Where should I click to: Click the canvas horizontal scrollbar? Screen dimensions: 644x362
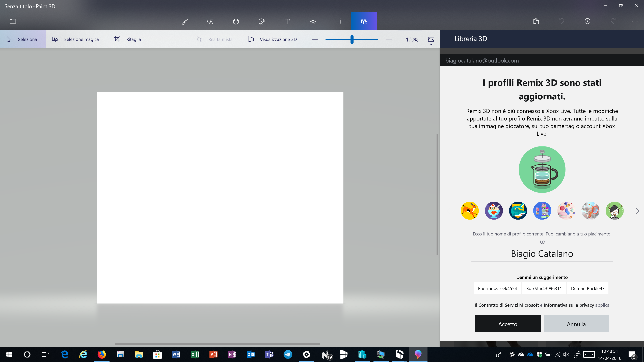217,344
